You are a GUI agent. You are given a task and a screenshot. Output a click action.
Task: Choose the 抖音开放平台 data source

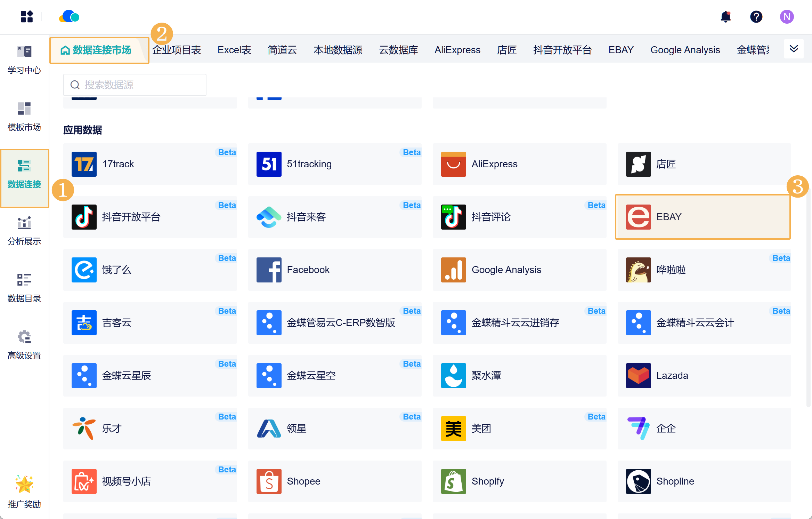click(150, 217)
